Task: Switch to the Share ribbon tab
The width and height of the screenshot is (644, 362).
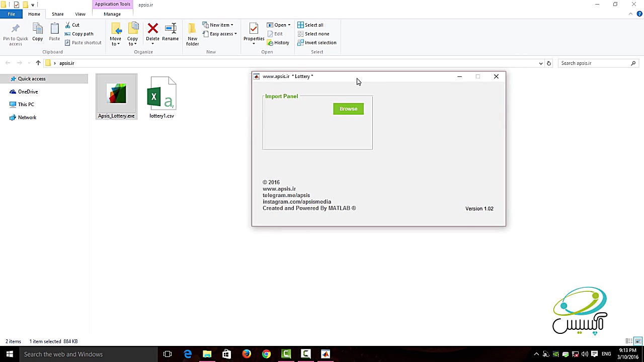Action: pyautogui.click(x=57, y=14)
